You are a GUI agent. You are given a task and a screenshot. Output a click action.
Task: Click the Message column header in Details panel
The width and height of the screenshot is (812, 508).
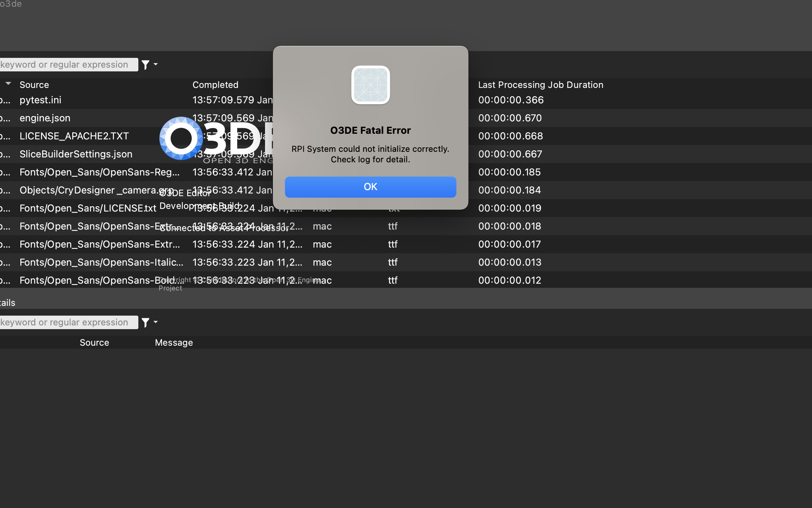pyautogui.click(x=174, y=342)
